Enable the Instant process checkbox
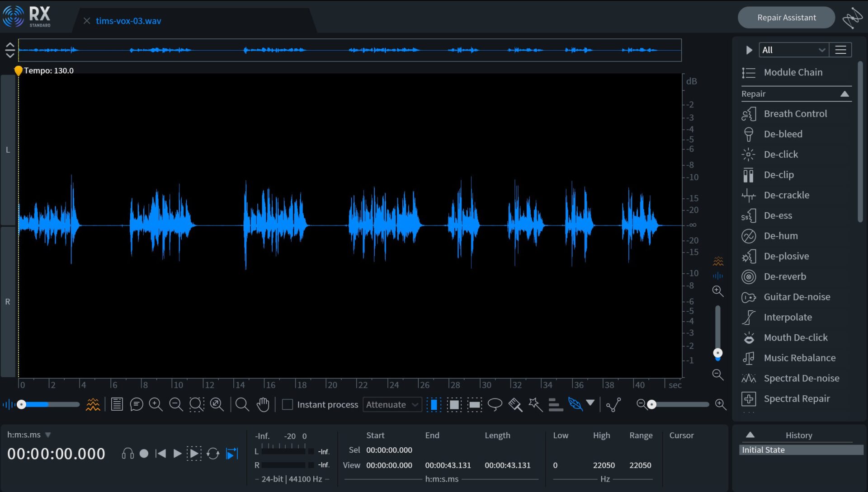This screenshot has height=492, width=868. [288, 404]
